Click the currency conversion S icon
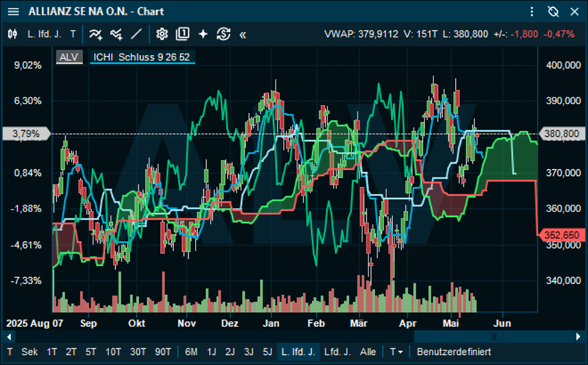This screenshot has height=365, width=588. [x=224, y=34]
